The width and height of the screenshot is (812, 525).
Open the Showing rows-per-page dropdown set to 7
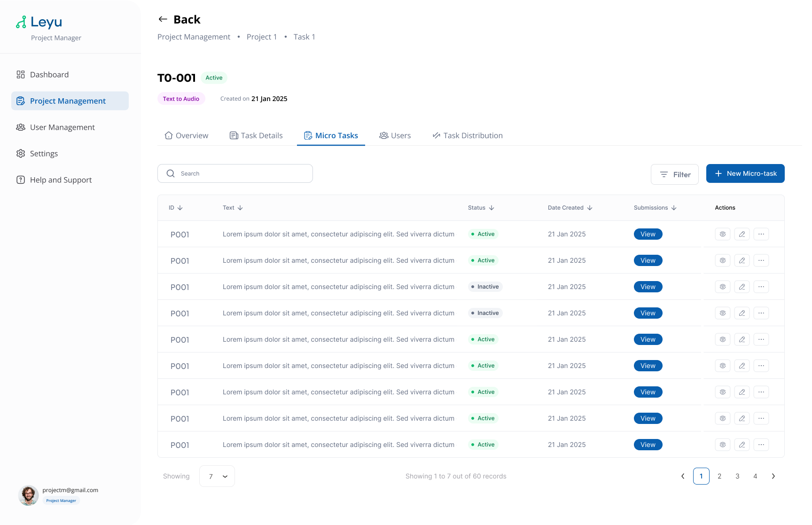click(217, 476)
